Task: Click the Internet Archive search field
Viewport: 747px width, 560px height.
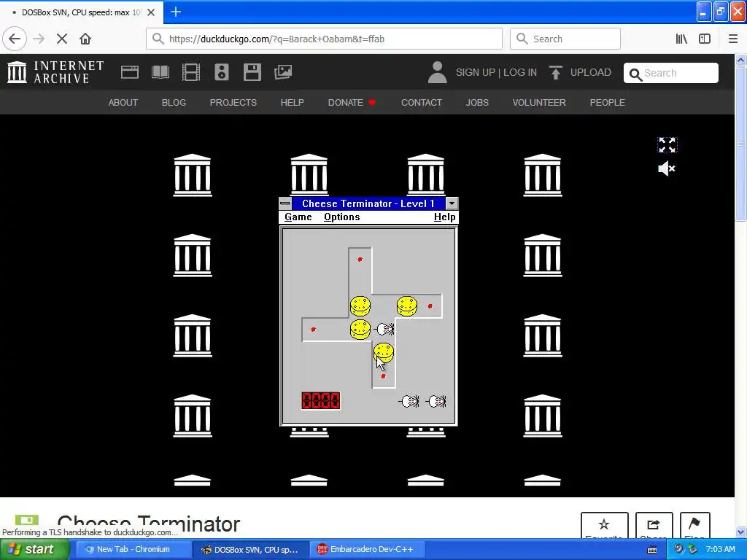Action: (671, 73)
